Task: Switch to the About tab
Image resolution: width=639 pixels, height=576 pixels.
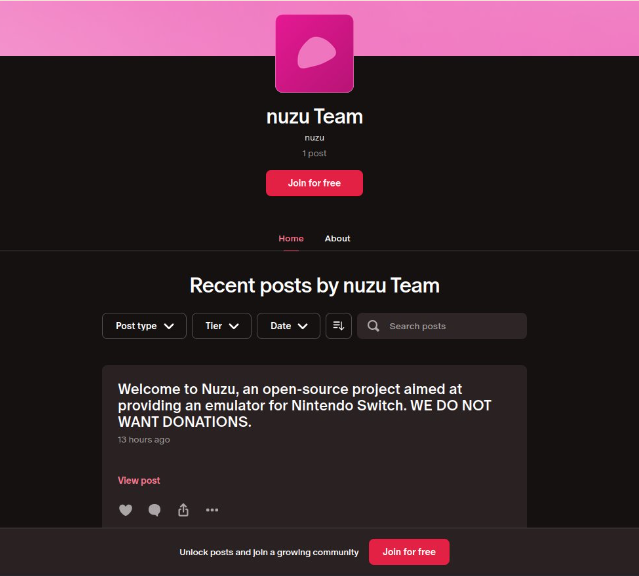Action: tap(337, 238)
